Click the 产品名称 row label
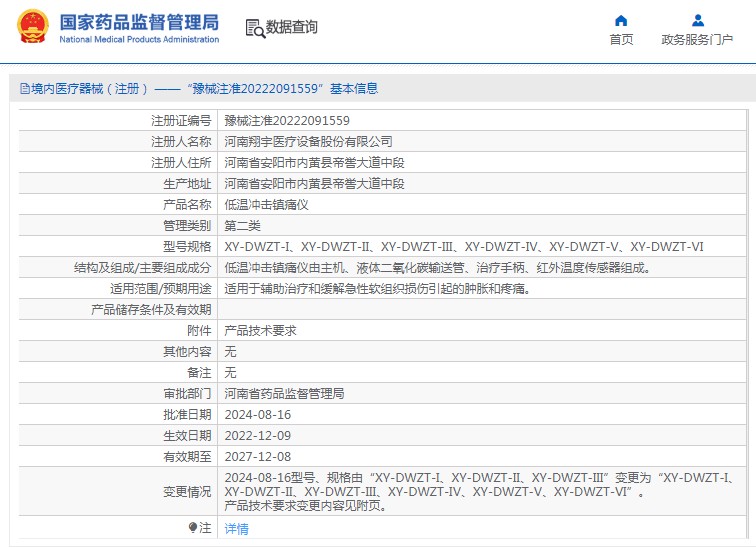The height and width of the screenshot is (547, 756). click(187, 205)
